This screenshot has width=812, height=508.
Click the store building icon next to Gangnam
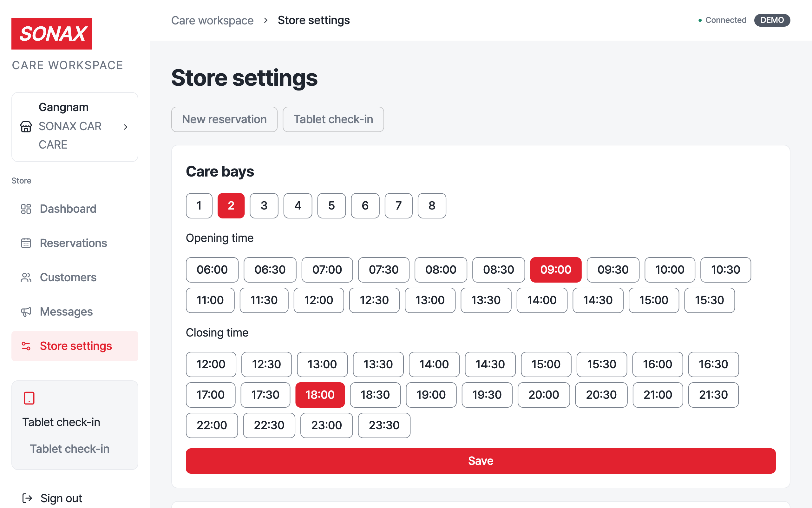tap(26, 127)
